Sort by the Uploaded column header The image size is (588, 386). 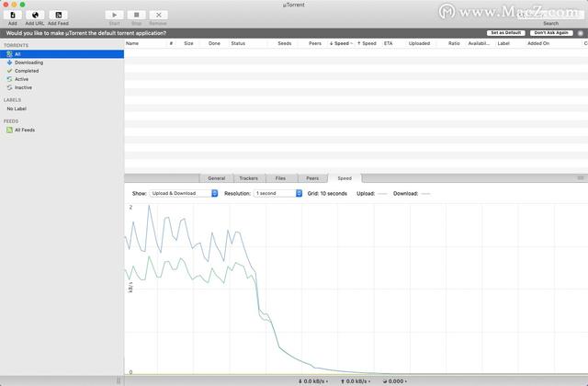(x=419, y=43)
